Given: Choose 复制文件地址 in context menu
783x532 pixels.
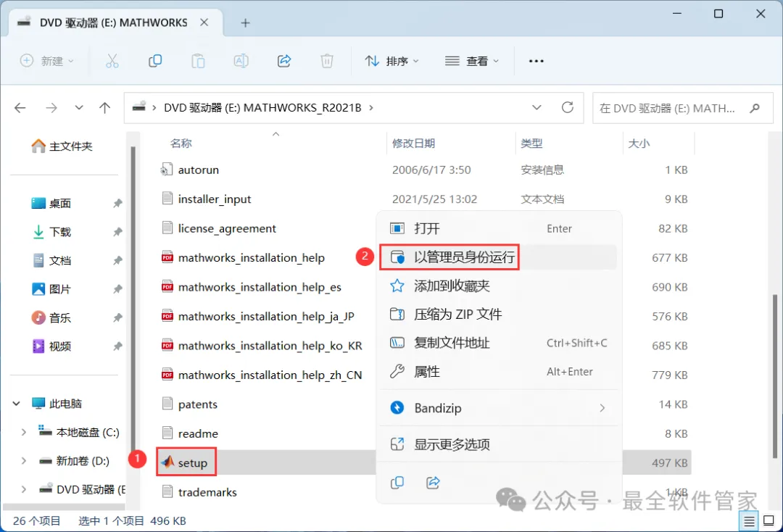Looking at the screenshot, I should 498,343.
